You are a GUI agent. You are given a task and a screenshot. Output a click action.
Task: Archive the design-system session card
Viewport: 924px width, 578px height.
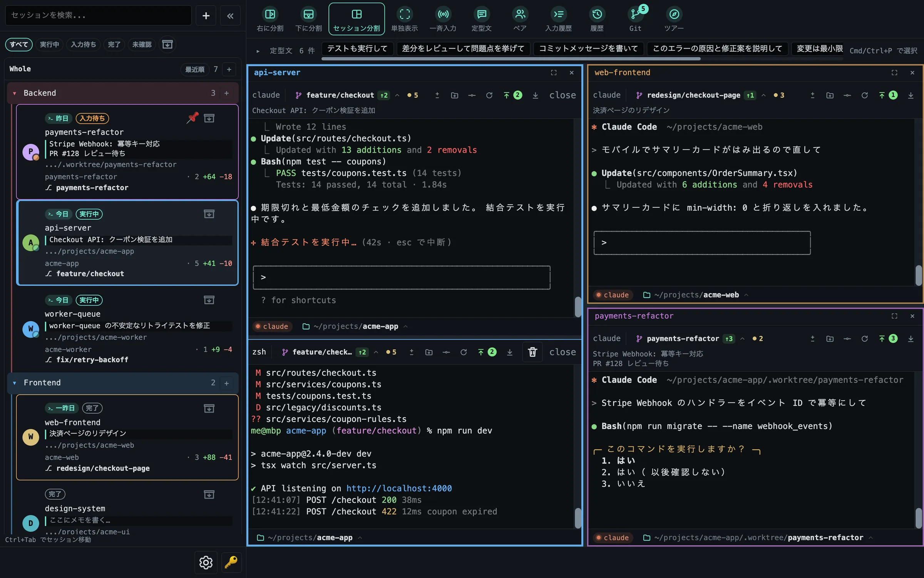[209, 494]
